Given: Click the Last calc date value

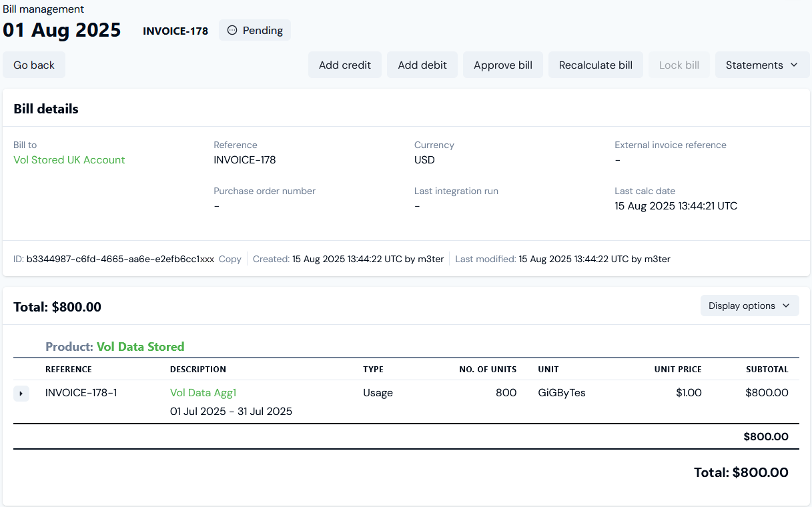Looking at the screenshot, I should (x=676, y=206).
